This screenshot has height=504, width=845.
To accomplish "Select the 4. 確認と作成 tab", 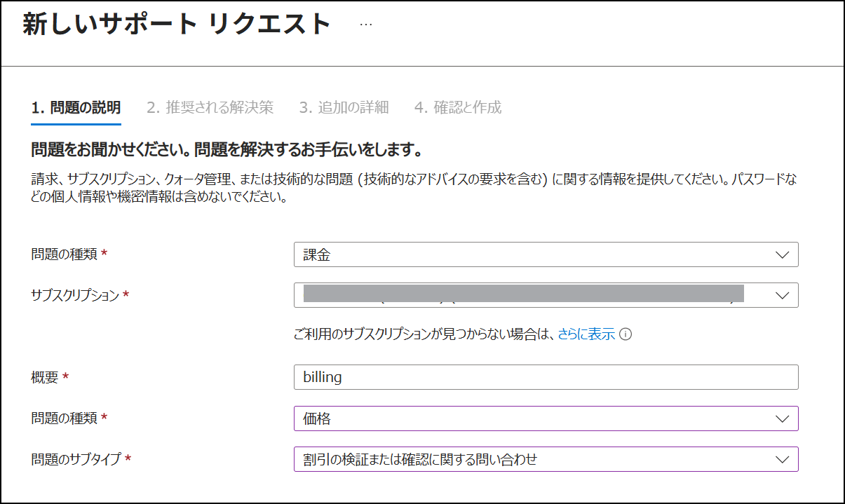I will point(458,108).
